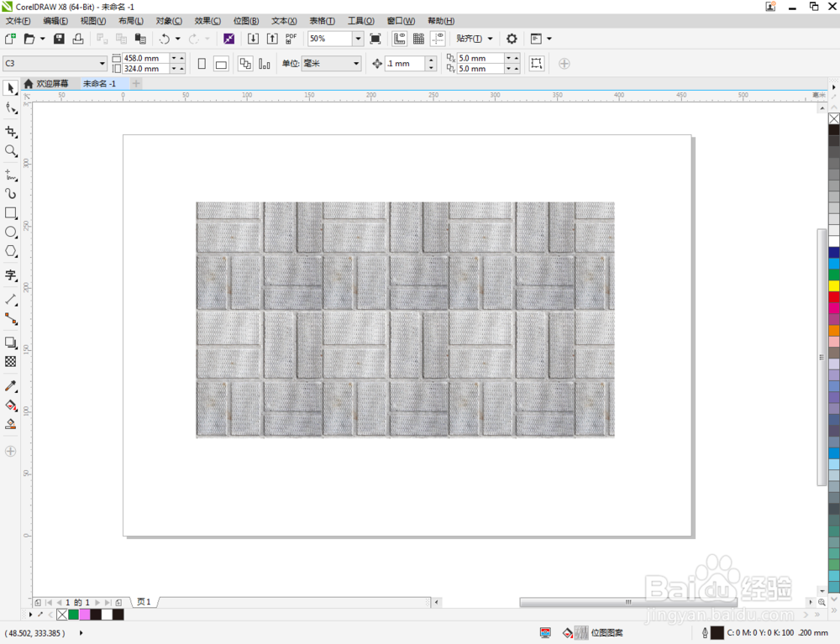
Task: Select the Shape edit tool
Action: click(x=11, y=108)
